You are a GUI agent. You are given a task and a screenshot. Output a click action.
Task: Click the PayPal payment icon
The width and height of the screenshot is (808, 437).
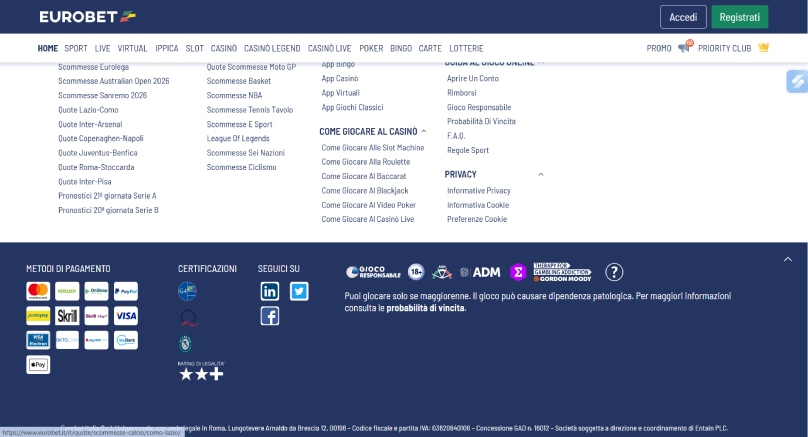(x=126, y=291)
